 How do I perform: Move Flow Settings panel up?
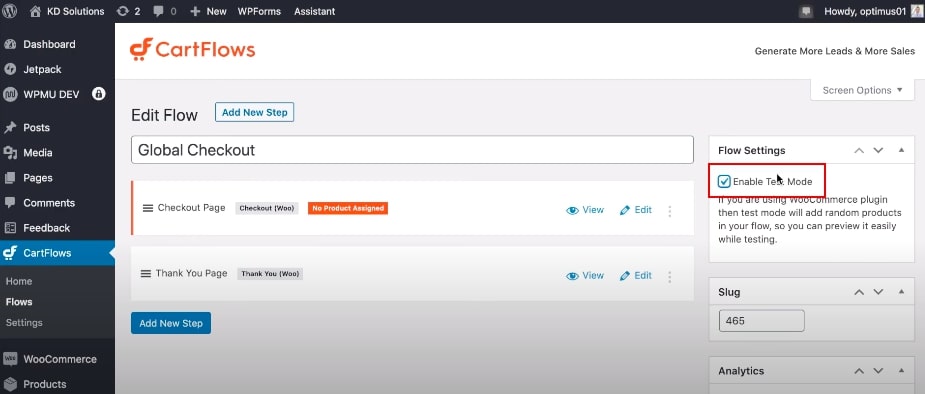coord(859,150)
